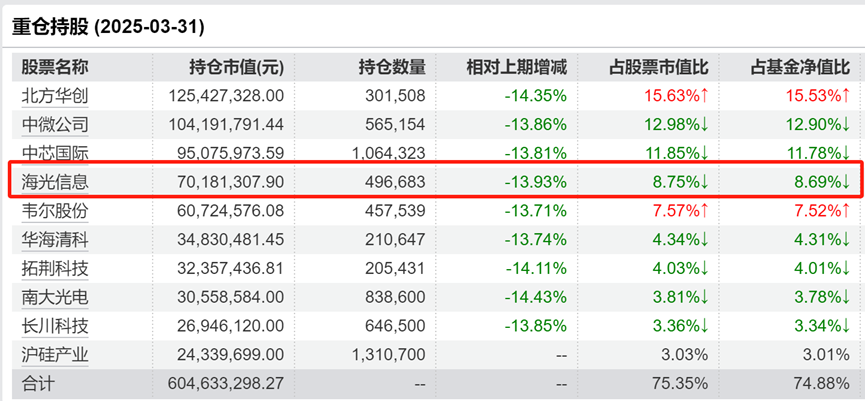Viewport: 865px width, 401px height.
Task: Open the 北方华创 stock link
Action: [x=55, y=96]
